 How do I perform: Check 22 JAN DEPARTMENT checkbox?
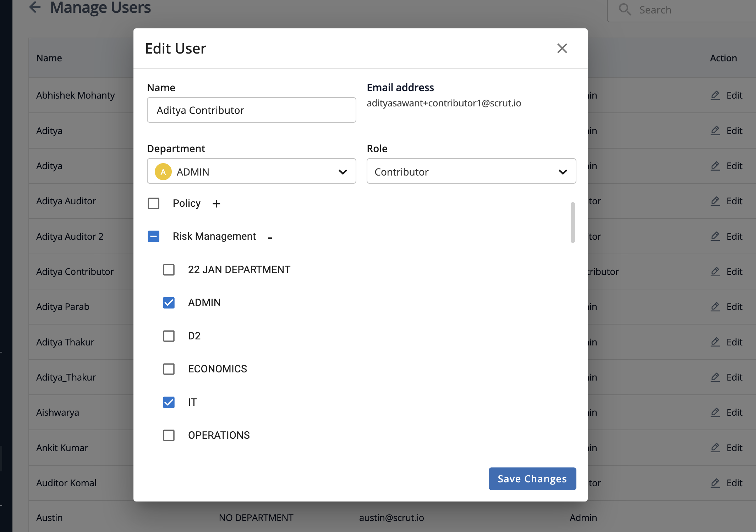click(169, 270)
